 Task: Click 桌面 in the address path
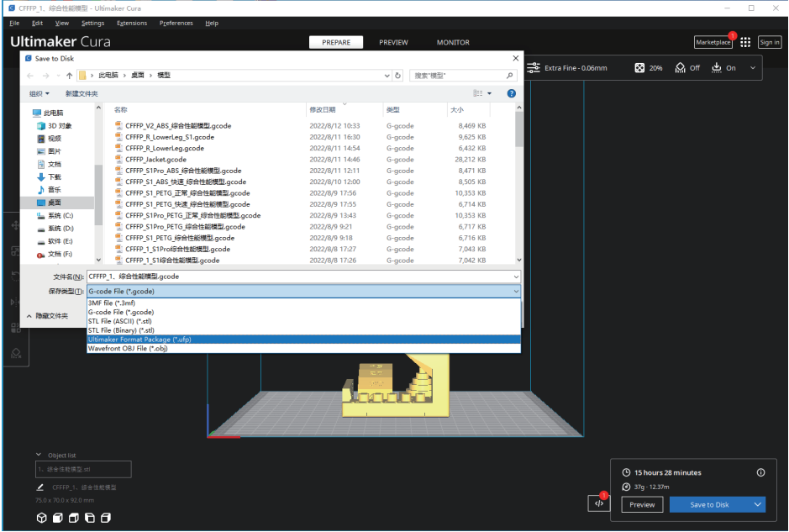138,75
